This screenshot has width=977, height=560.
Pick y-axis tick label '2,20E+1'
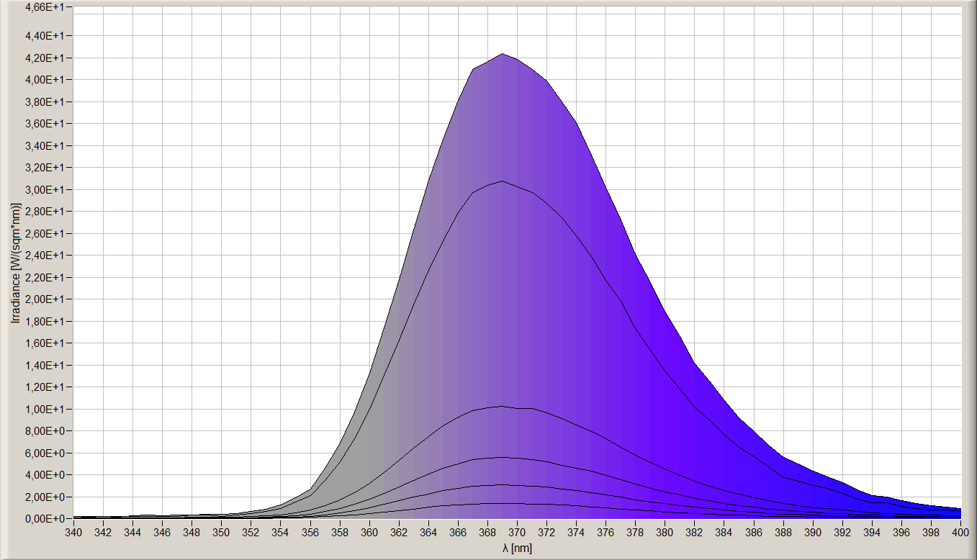45,277
